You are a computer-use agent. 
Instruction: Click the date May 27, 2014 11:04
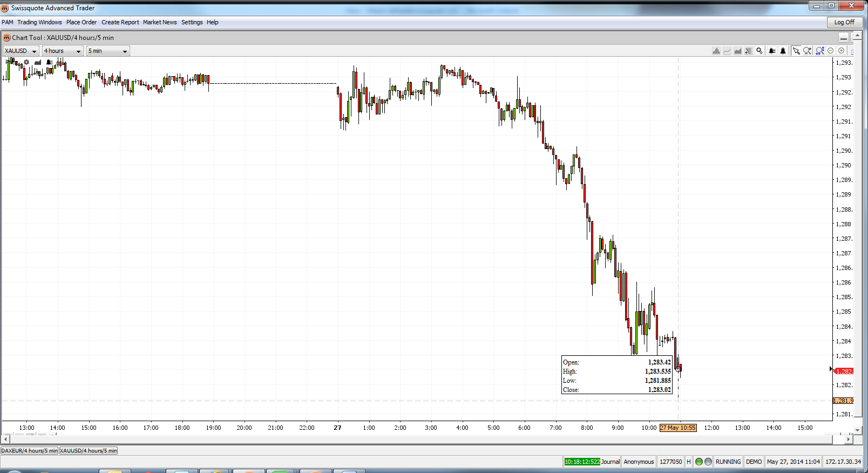(x=793, y=462)
